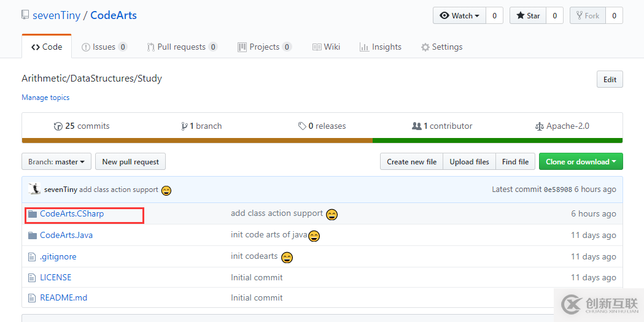Click the Watch count of 0
Image resolution: width=644 pixels, height=322 pixels.
(494, 15)
